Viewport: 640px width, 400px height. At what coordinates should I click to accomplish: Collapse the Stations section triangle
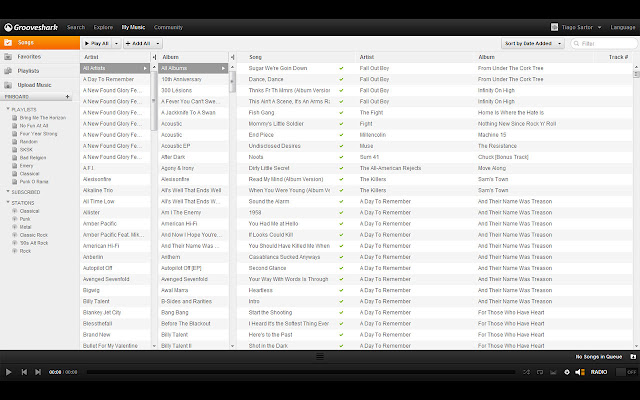tap(8, 202)
